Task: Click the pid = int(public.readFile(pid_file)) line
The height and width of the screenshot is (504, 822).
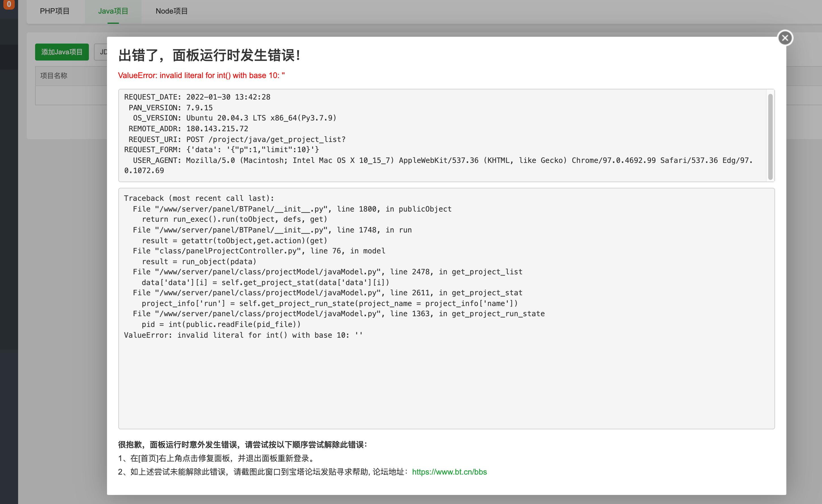Action: (x=221, y=324)
